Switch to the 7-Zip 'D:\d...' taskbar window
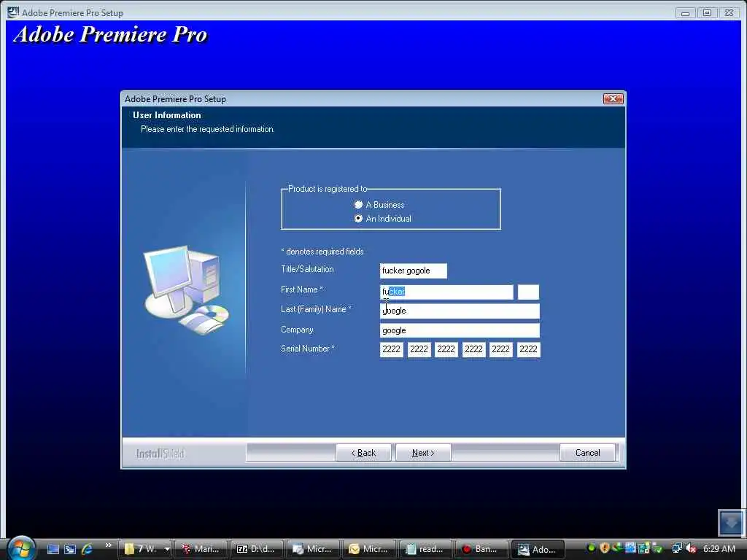 (256, 549)
